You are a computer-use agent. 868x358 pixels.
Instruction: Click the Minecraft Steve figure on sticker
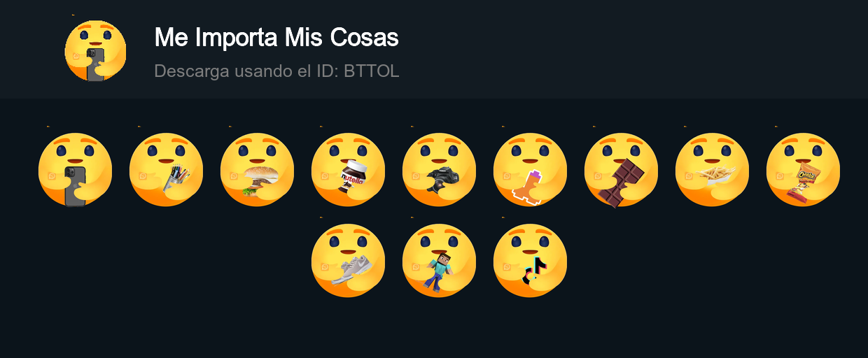pyautogui.click(x=440, y=272)
